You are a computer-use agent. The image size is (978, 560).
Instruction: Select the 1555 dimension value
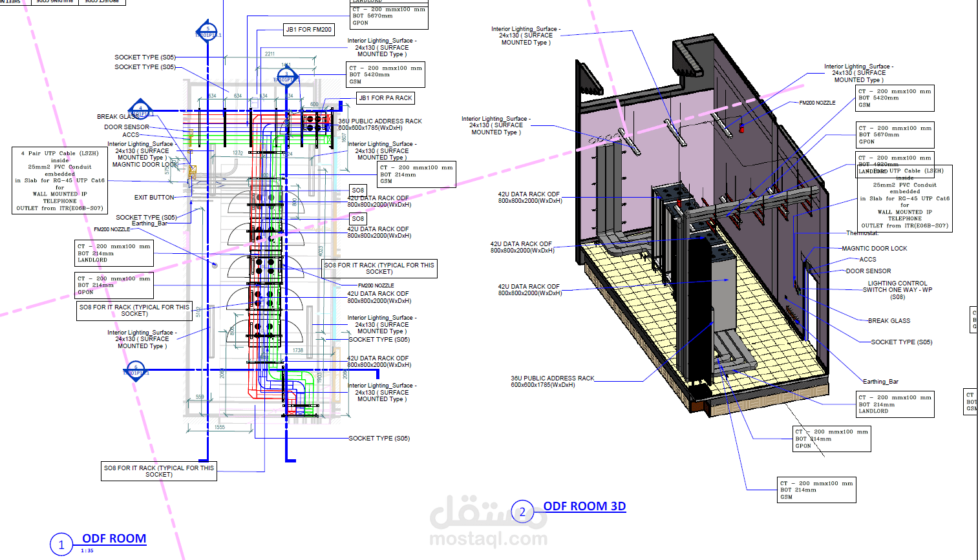click(x=220, y=427)
